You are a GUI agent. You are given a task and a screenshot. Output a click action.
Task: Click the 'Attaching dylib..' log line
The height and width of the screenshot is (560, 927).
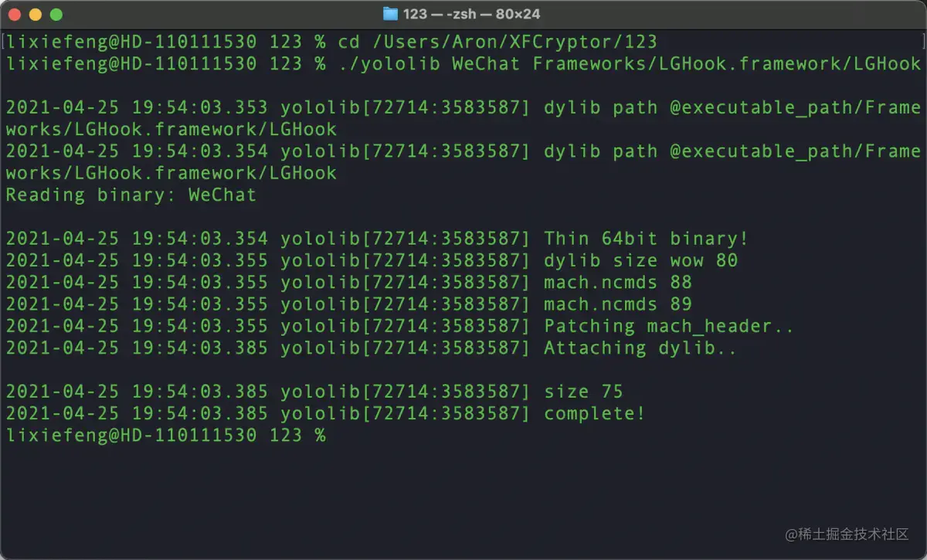tap(371, 348)
